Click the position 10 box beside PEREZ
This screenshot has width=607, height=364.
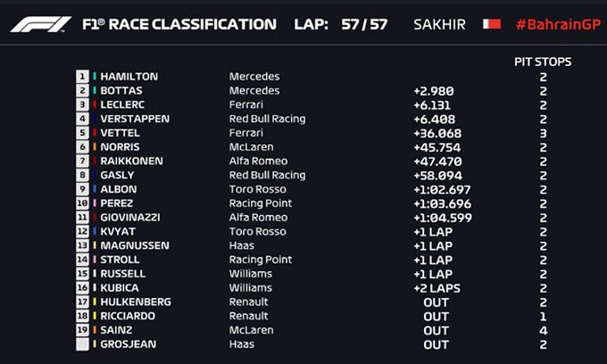pyautogui.click(x=82, y=203)
